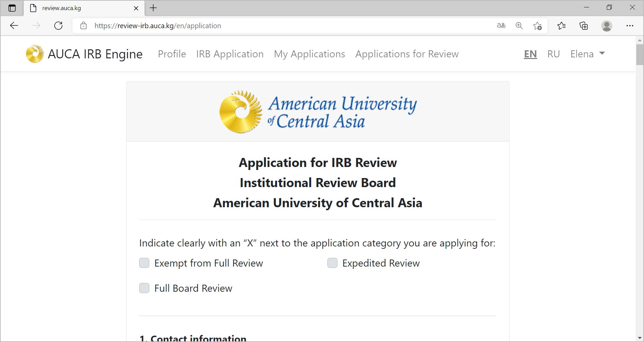Viewport: 644px width, 342px height.
Task: Click the Application for IRB Review heading
Action: click(318, 163)
